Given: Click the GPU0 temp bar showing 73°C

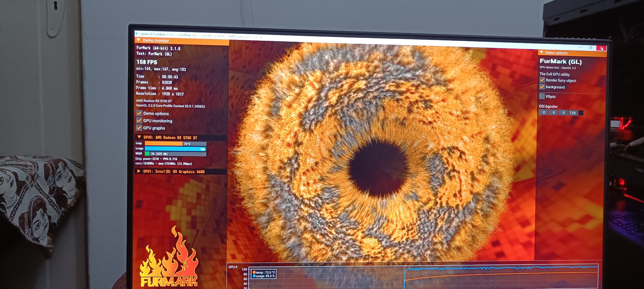Looking at the screenshot, I should 176,144.
